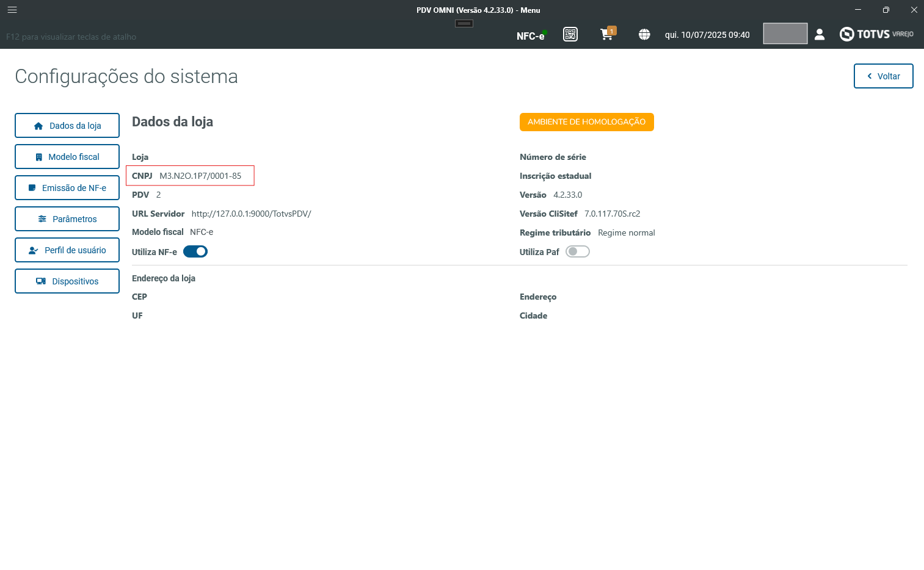This screenshot has height=570, width=924.
Task: Open the Dispositivos section
Action: coord(67,281)
